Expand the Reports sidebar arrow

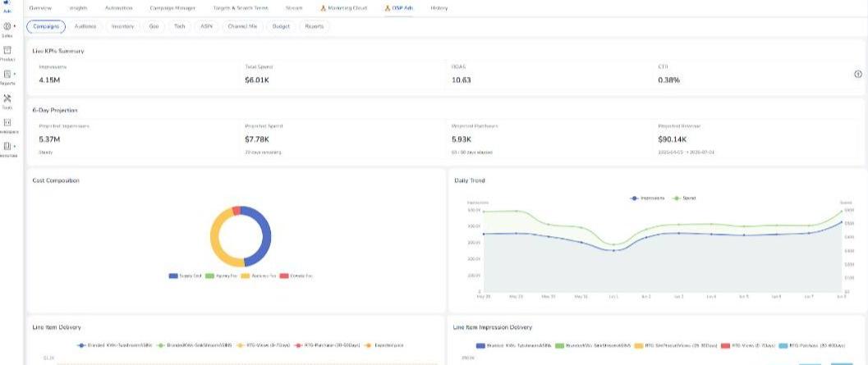15,74
